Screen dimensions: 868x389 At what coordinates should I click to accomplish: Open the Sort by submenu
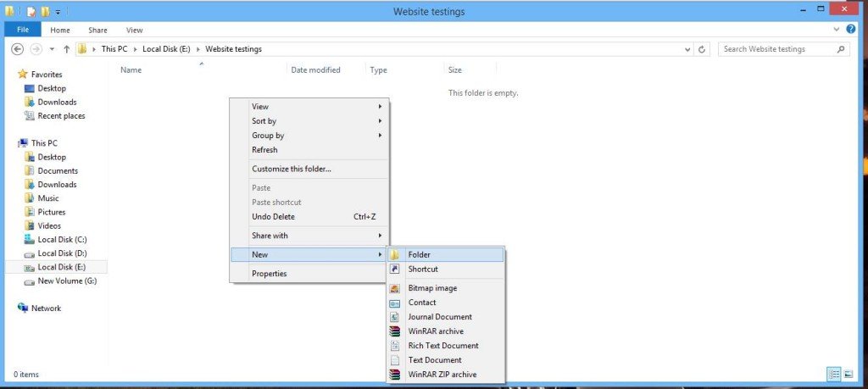pos(309,120)
